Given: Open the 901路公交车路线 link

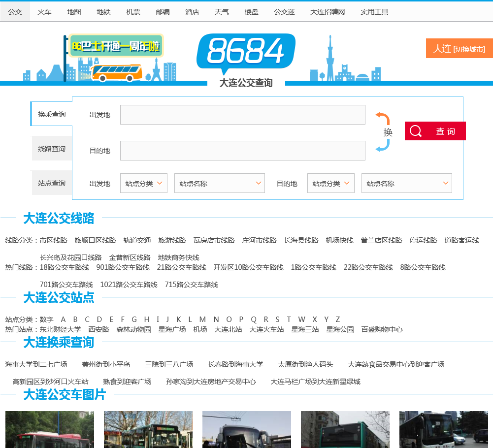Looking at the screenshot, I should pyautogui.click(x=123, y=267).
